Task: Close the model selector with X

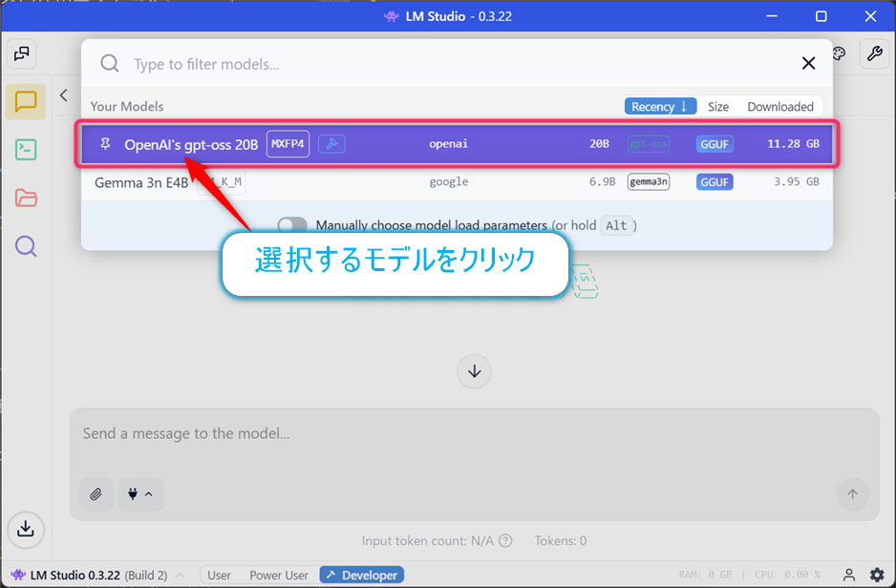Action: click(808, 63)
